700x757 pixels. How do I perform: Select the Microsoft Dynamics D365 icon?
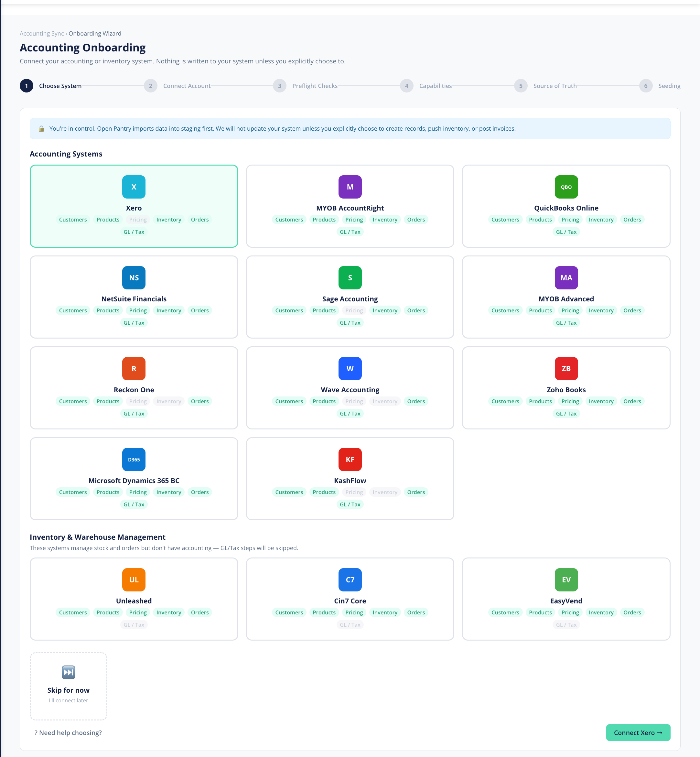[x=134, y=460]
